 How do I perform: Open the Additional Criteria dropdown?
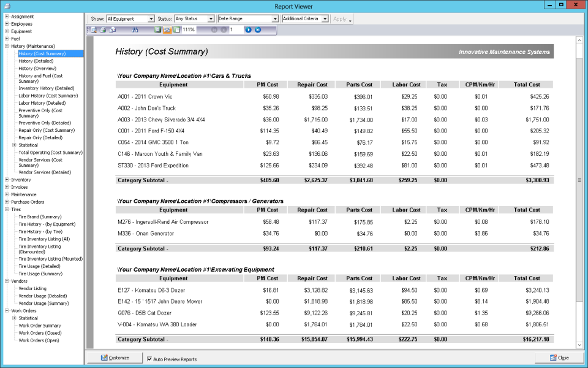coord(305,19)
